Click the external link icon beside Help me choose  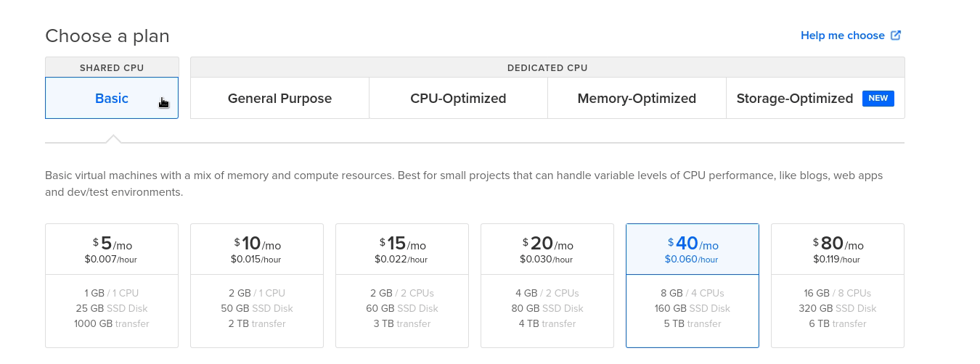(896, 36)
